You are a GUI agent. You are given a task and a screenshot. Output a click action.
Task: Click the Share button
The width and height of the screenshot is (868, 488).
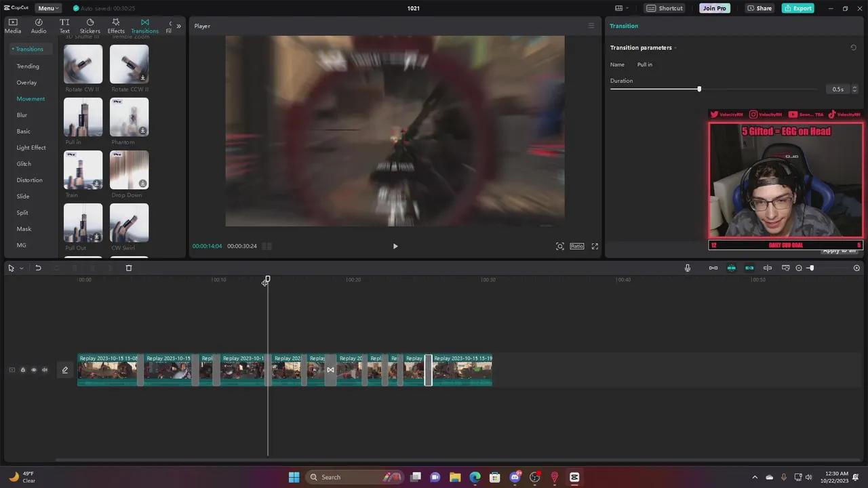[759, 8]
